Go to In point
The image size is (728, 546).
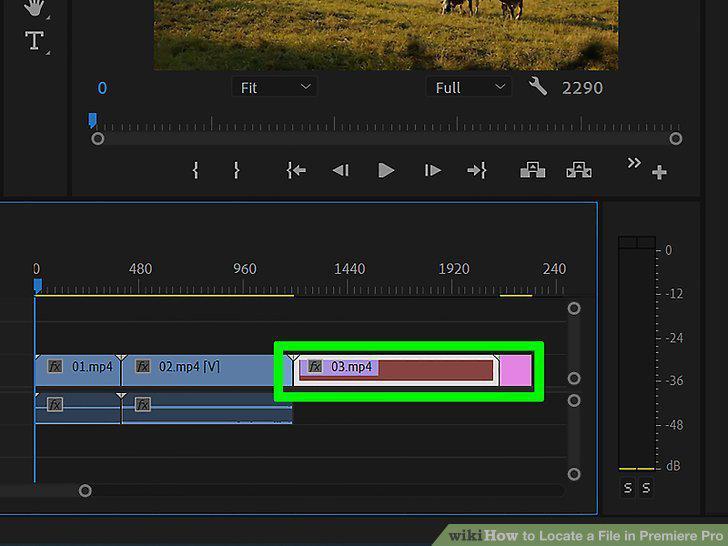[296, 170]
